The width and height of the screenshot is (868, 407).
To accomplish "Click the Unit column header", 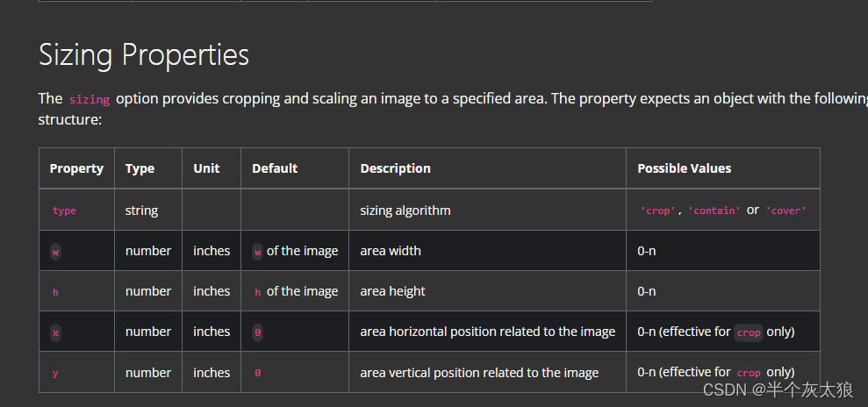I will tap(206, 168).
